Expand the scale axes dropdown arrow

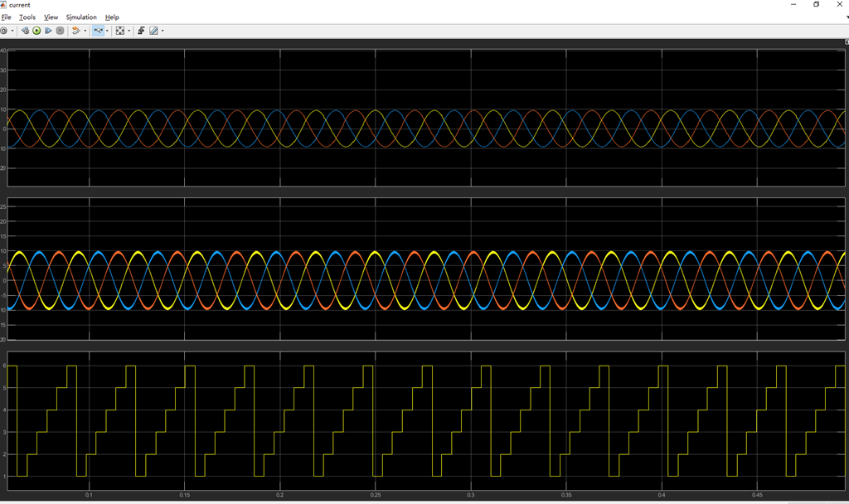pyautogui.click(x=129, y=31)
